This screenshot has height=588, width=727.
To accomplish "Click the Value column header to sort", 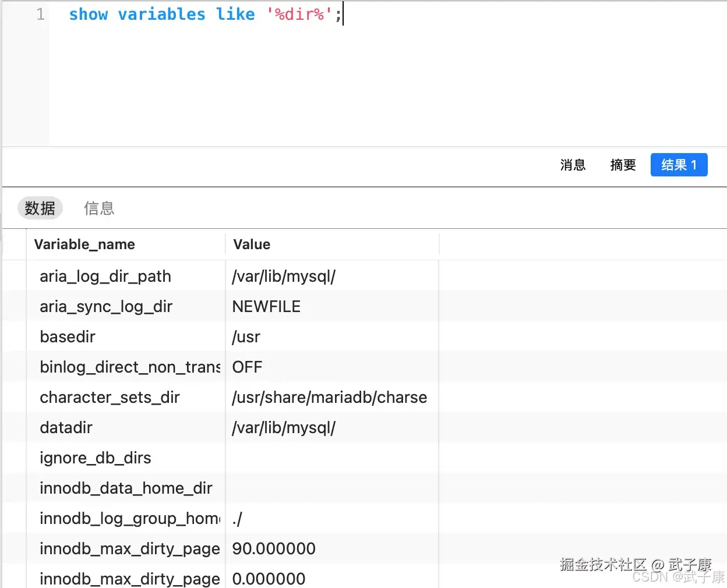I will coord(251,244).
